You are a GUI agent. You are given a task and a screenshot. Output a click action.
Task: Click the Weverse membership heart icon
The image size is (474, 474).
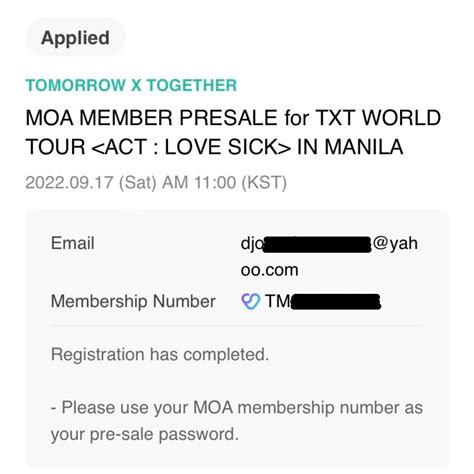pos(250,302)
